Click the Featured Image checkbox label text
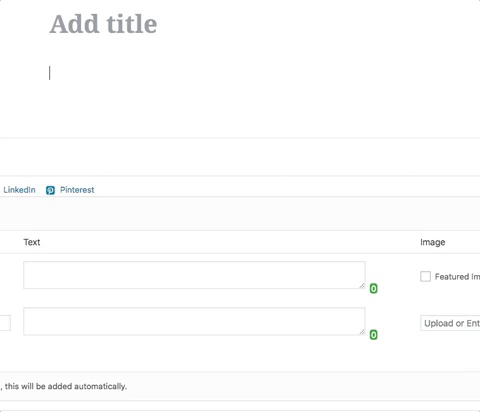The image size is (480, 412). pos(457,277)
